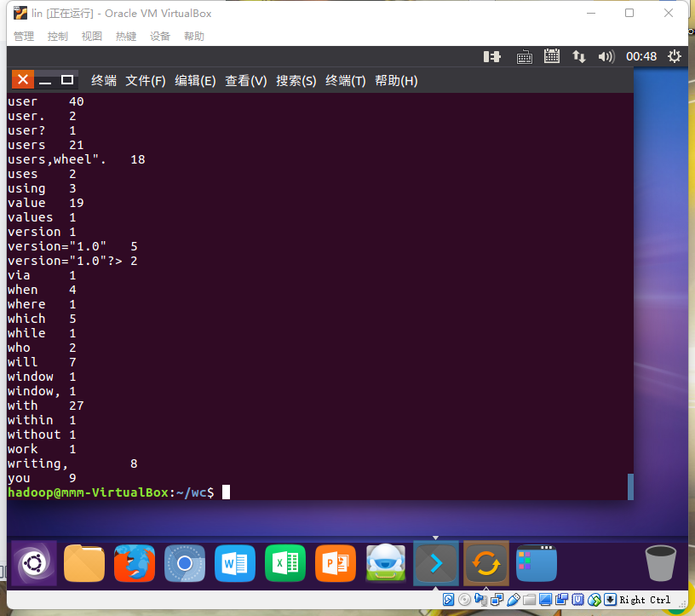Click the 'users,wheel".' output line

tap(77, 159)
